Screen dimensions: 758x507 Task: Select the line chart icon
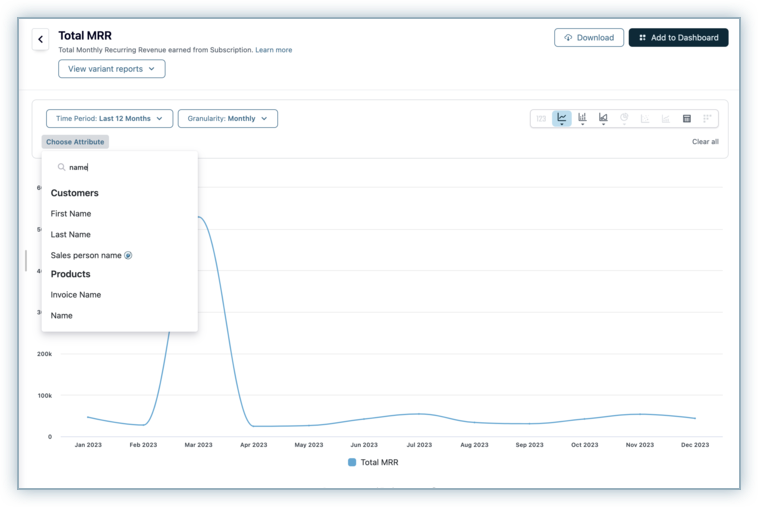click(562, 118)
